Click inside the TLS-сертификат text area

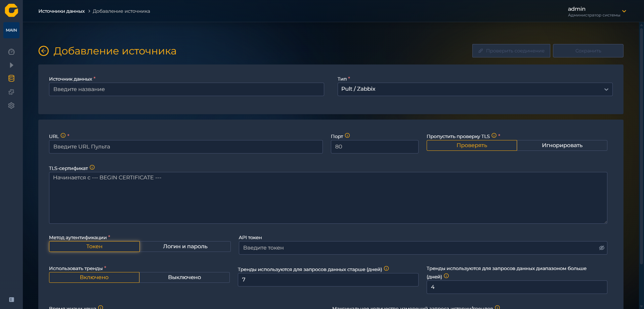point(328,198)
